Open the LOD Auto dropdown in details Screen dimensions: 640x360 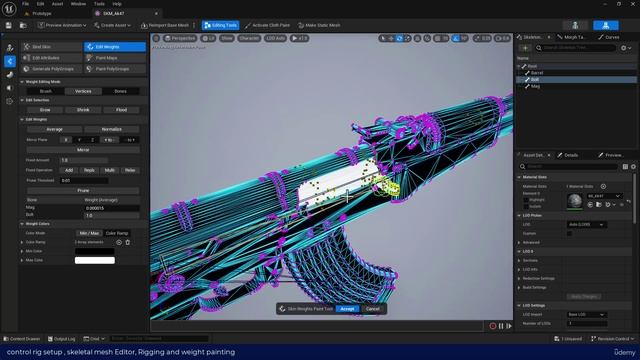[587, 224]
